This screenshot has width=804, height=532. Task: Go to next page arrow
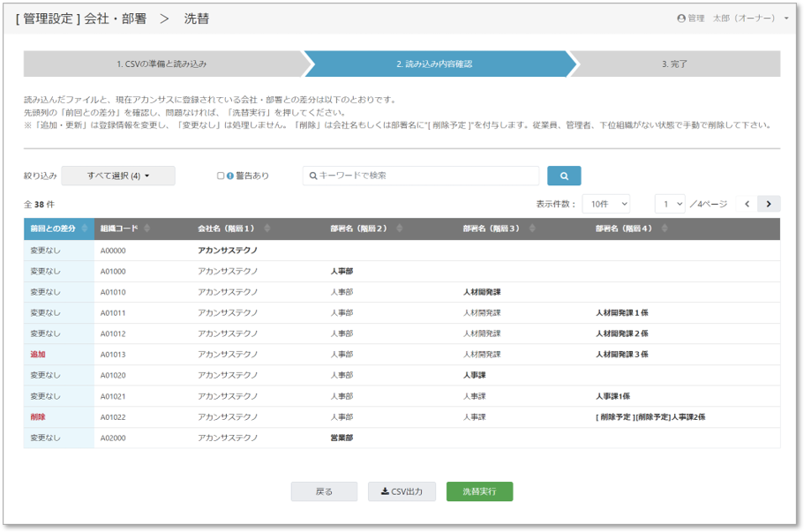[769, 204]
